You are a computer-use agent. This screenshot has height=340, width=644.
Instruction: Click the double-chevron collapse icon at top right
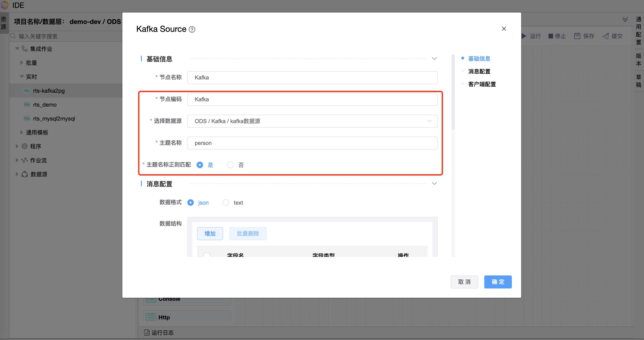click(x=625, y=20)
